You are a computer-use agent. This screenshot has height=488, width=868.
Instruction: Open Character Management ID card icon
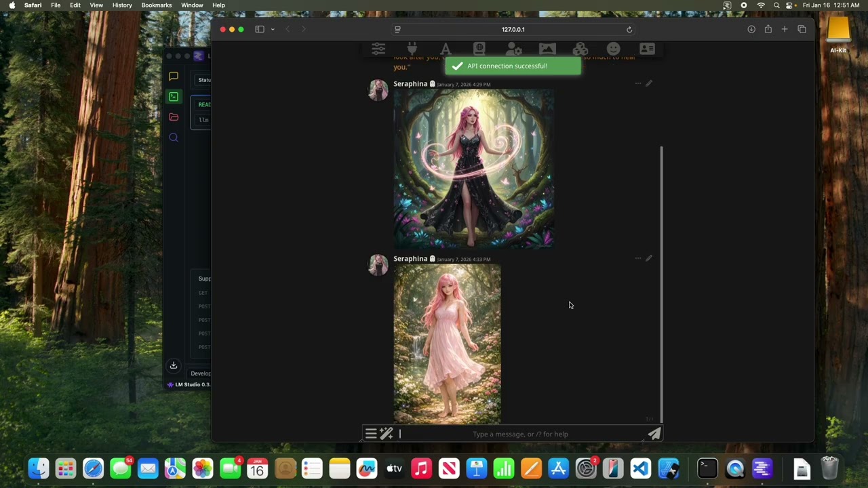point(648,49)
